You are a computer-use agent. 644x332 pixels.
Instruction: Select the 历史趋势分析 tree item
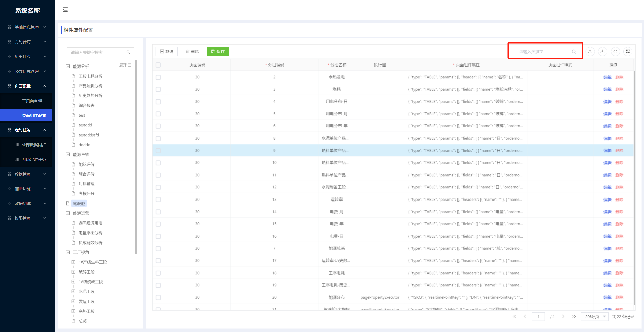90,96
